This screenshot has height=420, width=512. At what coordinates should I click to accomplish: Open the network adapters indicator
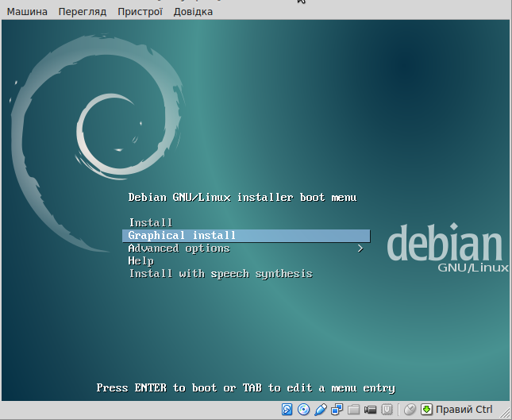pos(337,410)
